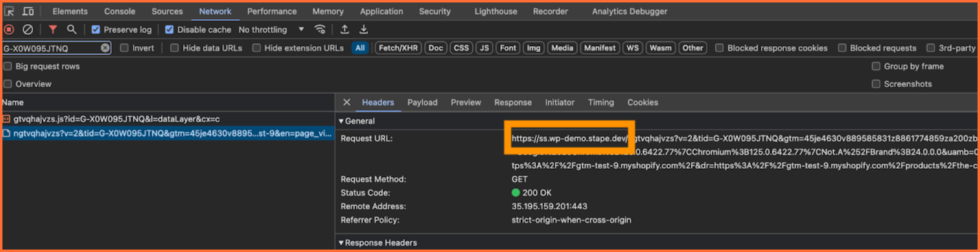This screenshot has width=980, height=252.
Task: Open the Application panel tab
Action: [382, 11]
